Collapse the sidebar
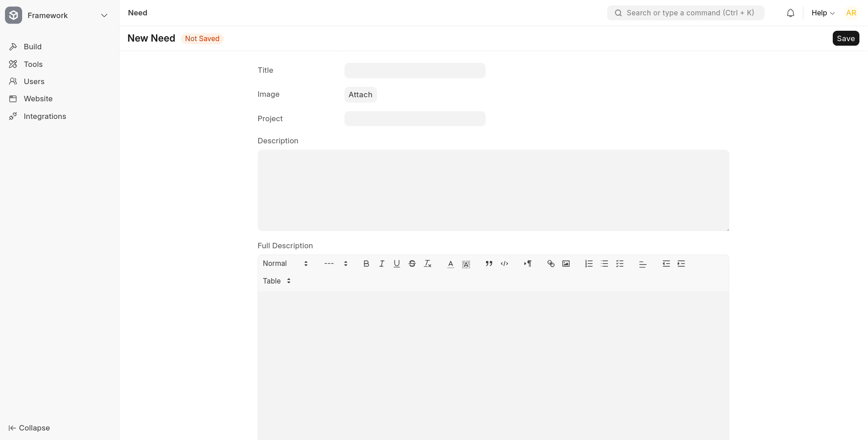The height and width of the screenshot is (440, 868). coord(29,428)
